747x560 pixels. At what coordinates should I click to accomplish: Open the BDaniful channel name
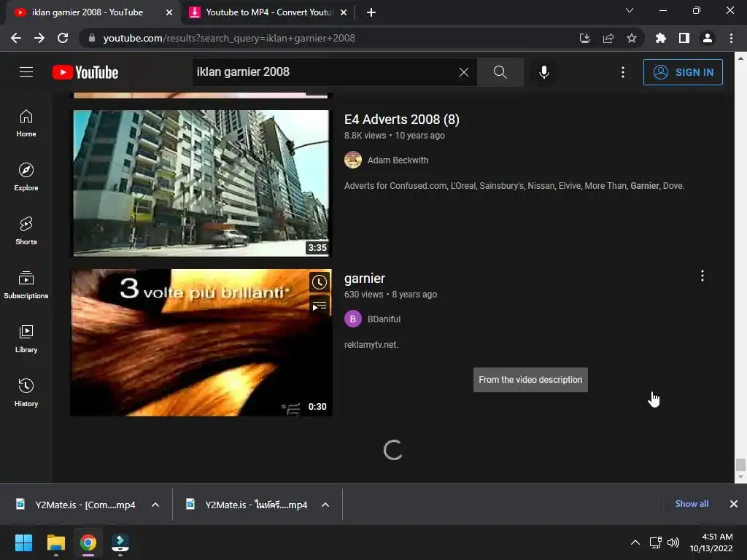click(x=384, y=319)
